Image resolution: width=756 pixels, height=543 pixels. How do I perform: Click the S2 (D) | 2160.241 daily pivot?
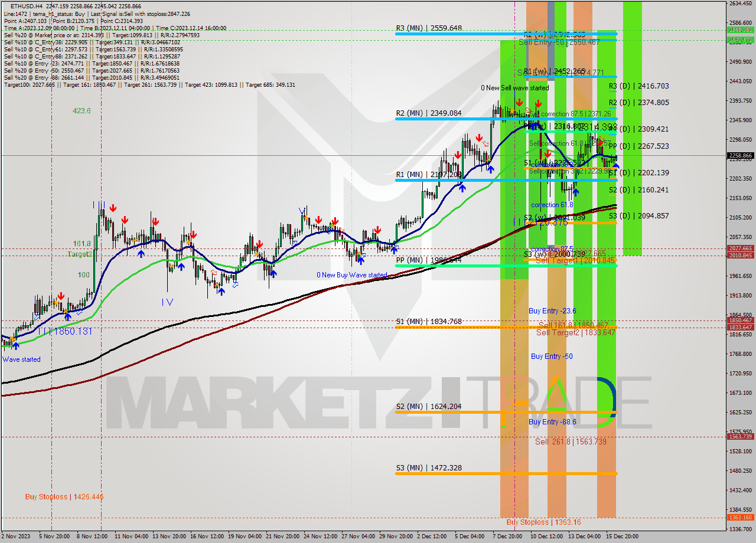(639, 189)
